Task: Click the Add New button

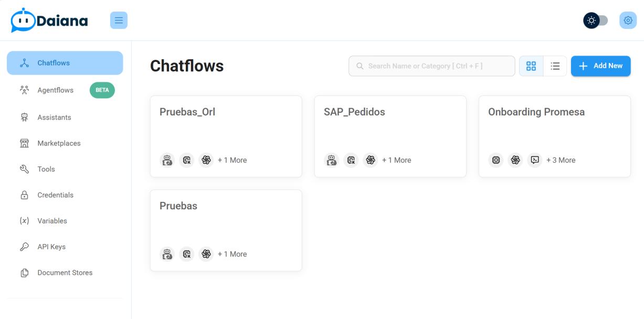Action: 600,66
